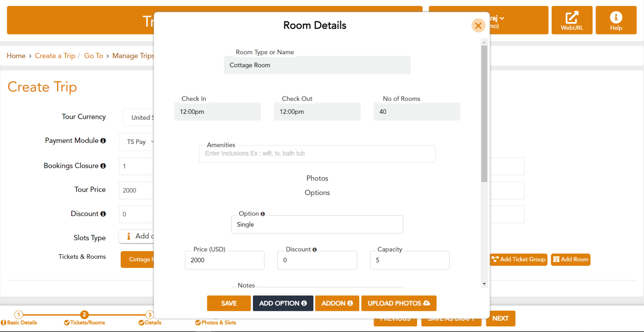Screen dimensions: 644x332
Task: Go to Home breadcrumb link
Action: [x=16, y=56]
